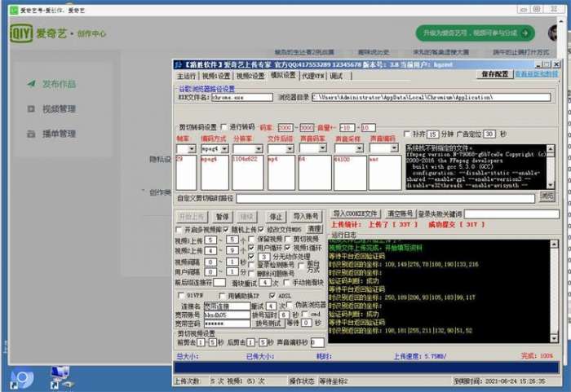Open the user avatar in iQIYI page
The height and width of the screenshot is (392, 571).
(553, 33)
